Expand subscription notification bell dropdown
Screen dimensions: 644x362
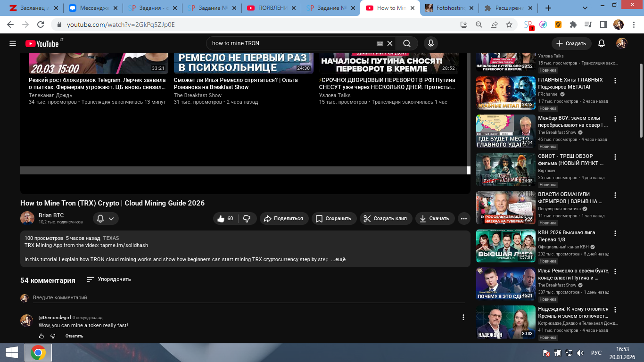point(106,219)
